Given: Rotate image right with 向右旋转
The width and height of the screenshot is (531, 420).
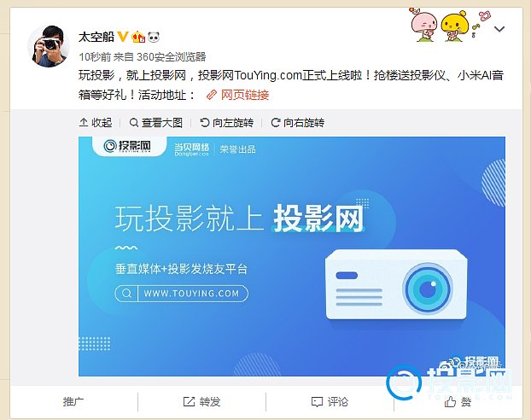Looking at the screenshot, I should pos(298,122).
